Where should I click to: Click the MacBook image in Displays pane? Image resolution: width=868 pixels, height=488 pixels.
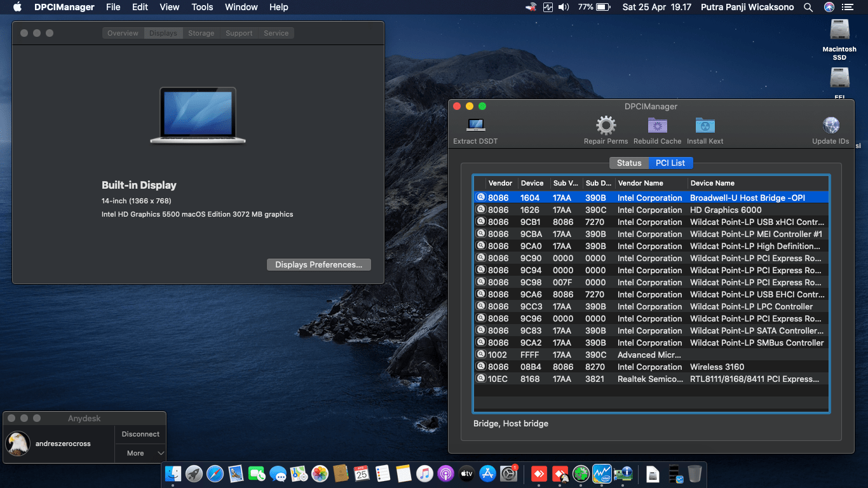(198, 115)
